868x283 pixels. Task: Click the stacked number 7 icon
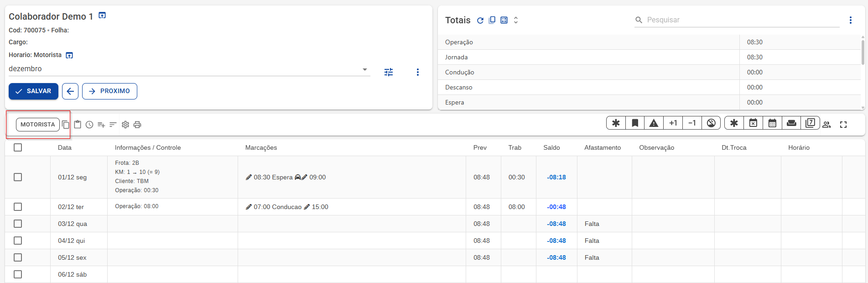click(x=810, y=123)
